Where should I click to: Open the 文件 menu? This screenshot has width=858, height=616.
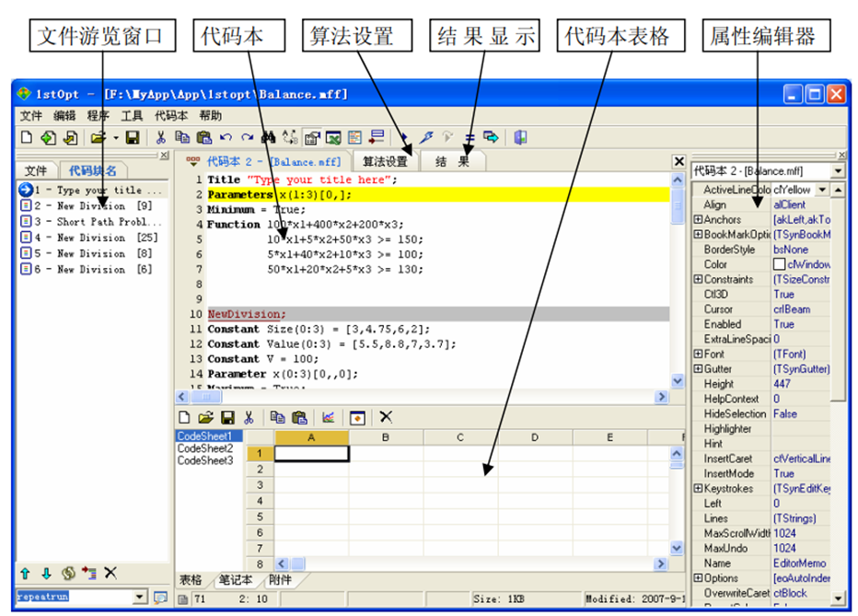[x=30, y=115]
